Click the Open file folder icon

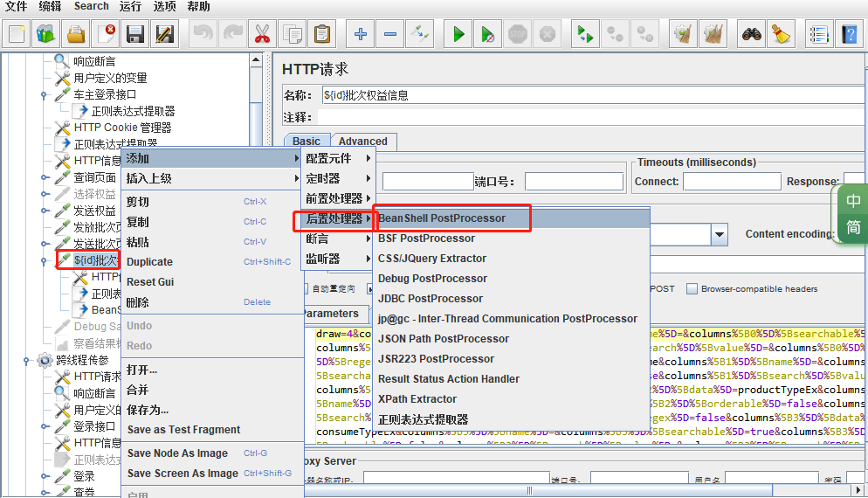coord(76,34)
